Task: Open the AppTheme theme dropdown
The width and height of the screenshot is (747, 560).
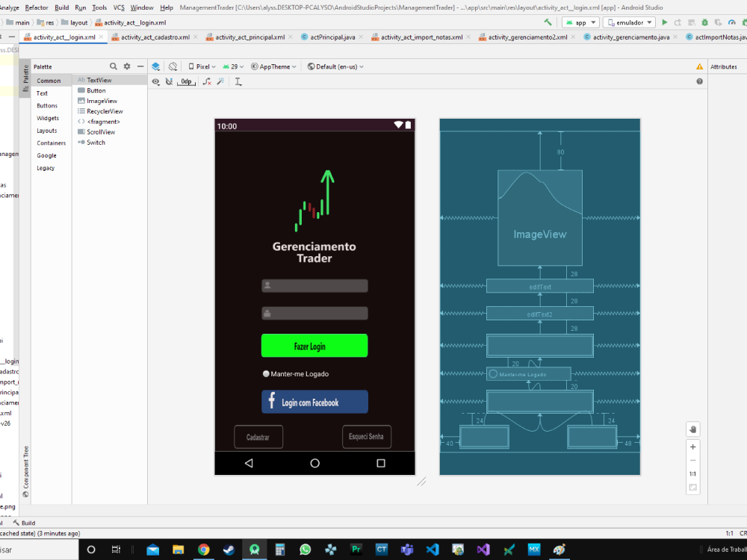Action: 273,66
